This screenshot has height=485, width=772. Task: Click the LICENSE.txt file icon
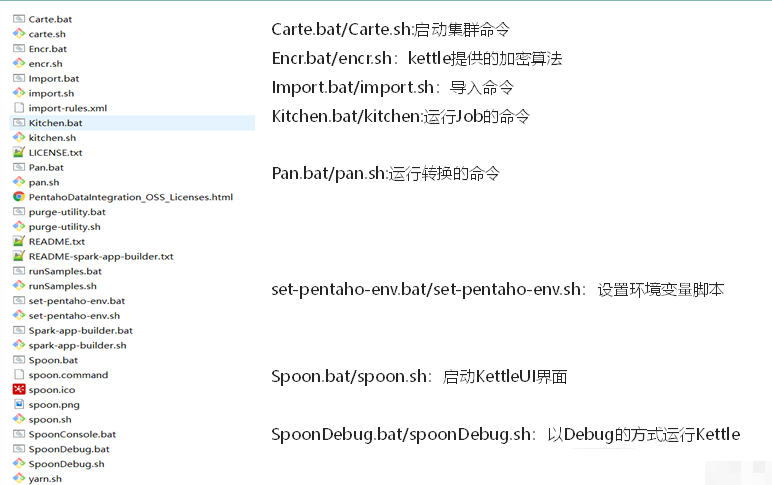point(19,152)
